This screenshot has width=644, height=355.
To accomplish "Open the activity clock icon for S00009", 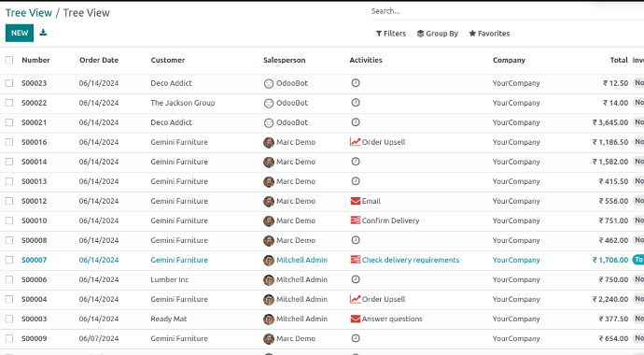I will tap(356, 338).
